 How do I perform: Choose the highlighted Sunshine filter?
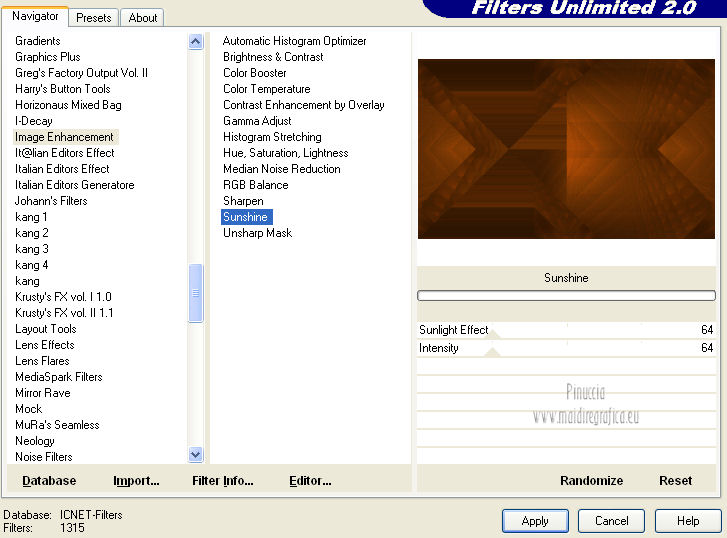[246, 217]
